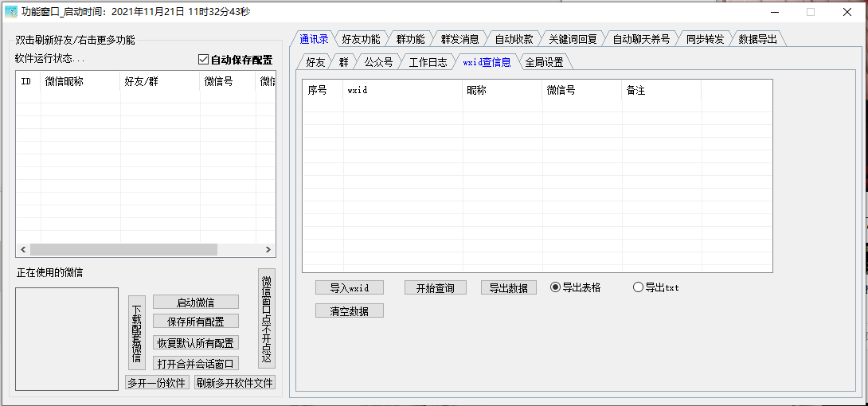This screenshot has width=868, height=406.
Task: Close the 功能窗口 window
Action: tap(847, 12)
